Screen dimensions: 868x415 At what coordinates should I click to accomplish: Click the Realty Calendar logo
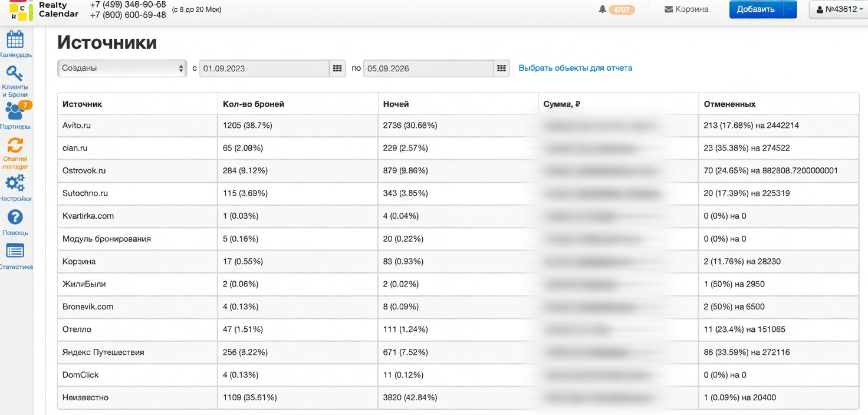tap(44, 9)
